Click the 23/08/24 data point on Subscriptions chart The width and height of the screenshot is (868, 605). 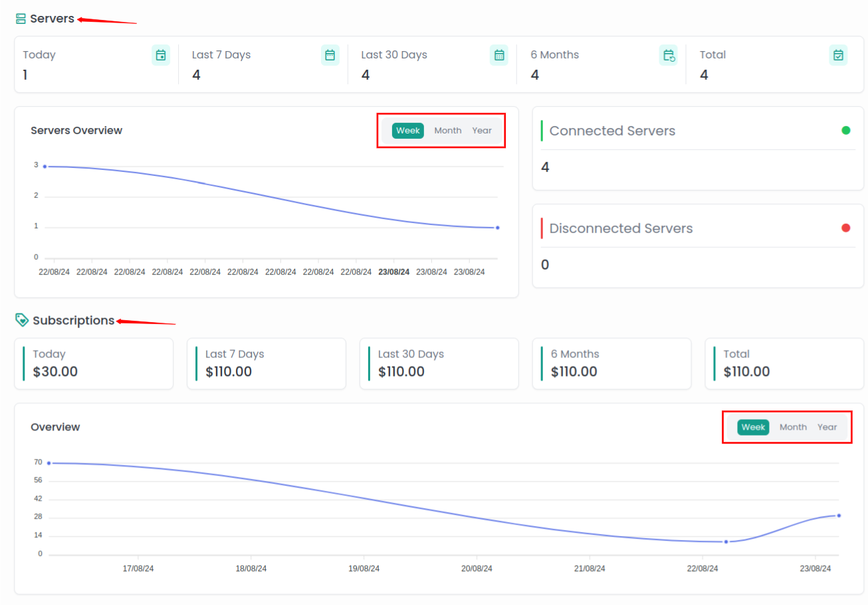pyautogui.click(x=839, y=515)
